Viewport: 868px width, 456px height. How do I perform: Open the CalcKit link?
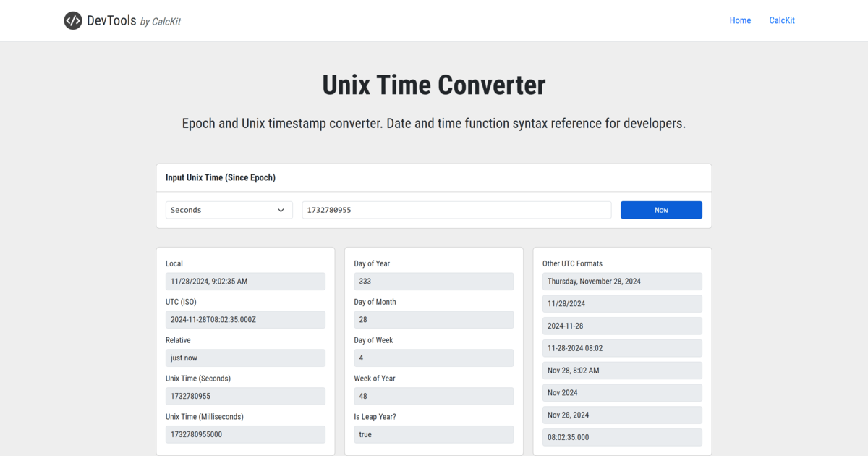click(x=781, y=20)
